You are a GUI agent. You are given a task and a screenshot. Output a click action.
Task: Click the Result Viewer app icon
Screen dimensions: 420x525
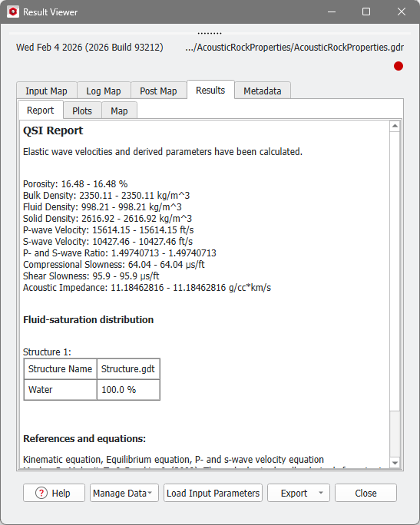coord(13,12)
